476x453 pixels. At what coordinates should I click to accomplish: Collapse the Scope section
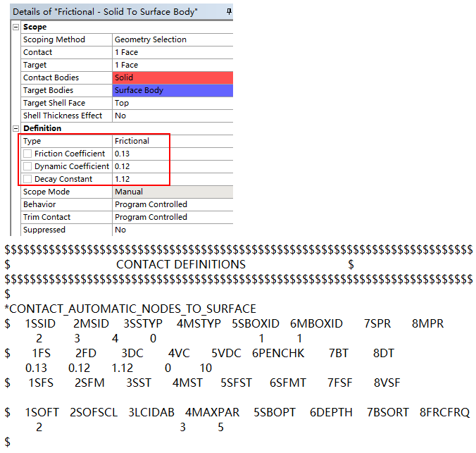[x=15, y=27]
